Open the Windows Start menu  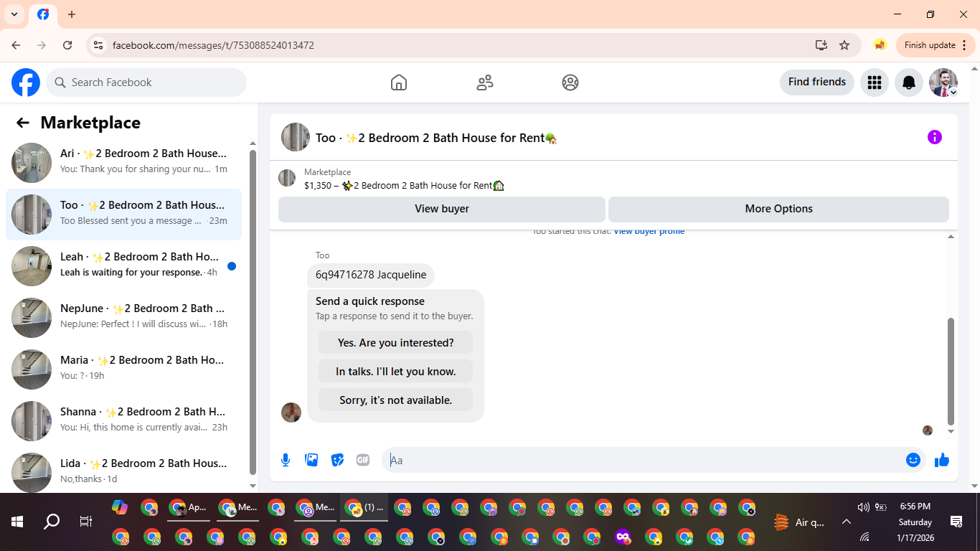click(x=17, y=522)
